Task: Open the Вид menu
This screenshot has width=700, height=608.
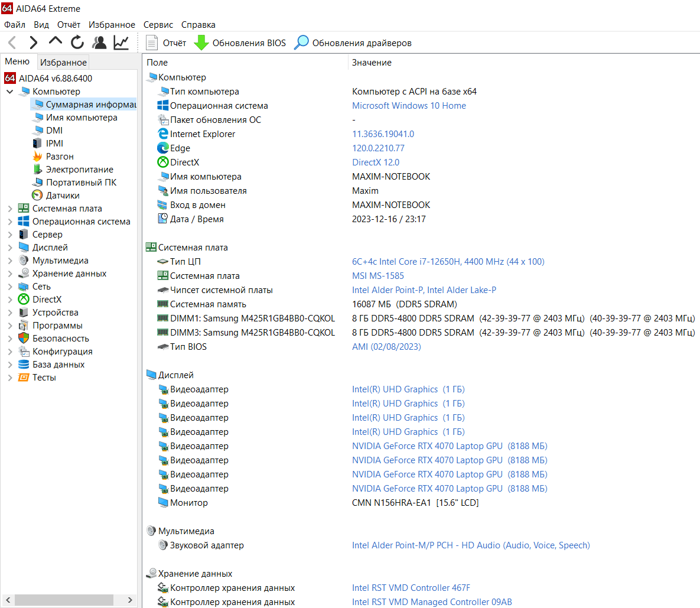Action: 41,25
